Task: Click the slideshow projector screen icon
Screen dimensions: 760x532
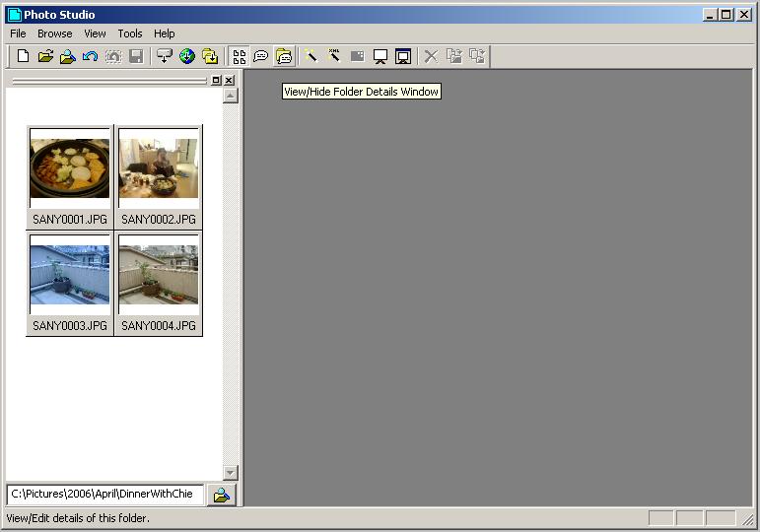Action: coord(380,56)
